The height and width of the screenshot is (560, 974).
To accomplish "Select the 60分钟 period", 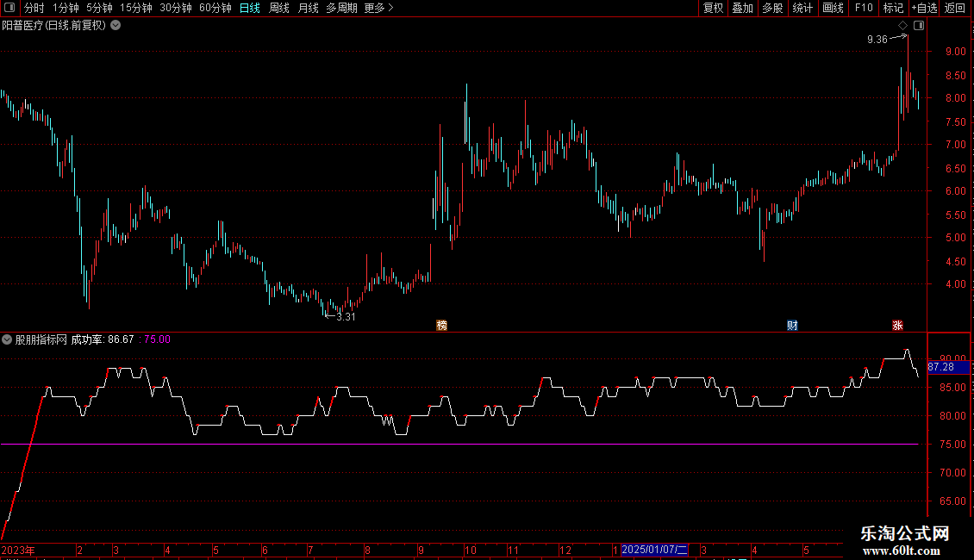I will (215, 8).
